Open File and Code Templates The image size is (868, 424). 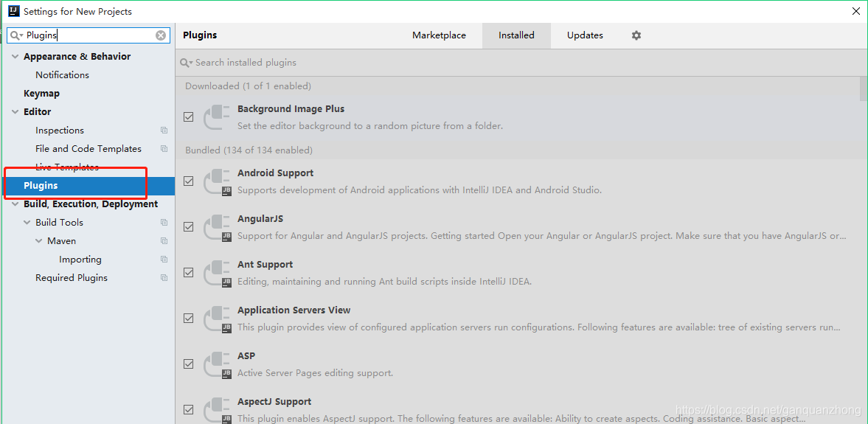(x=88, y=149)
